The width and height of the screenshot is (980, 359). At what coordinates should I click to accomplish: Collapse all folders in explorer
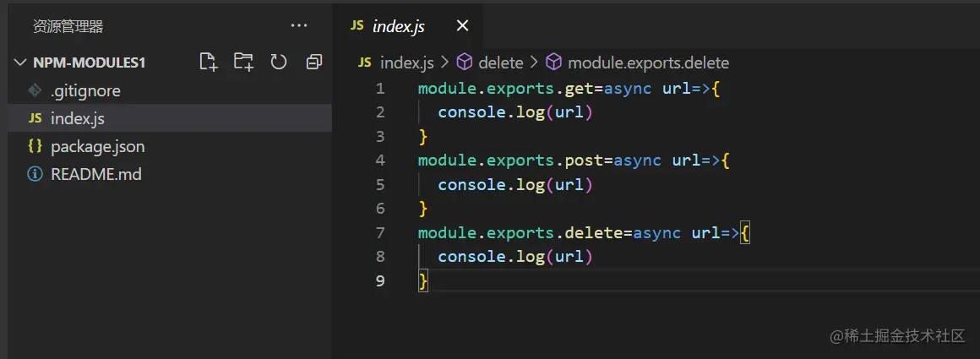[x=314, y=62]
